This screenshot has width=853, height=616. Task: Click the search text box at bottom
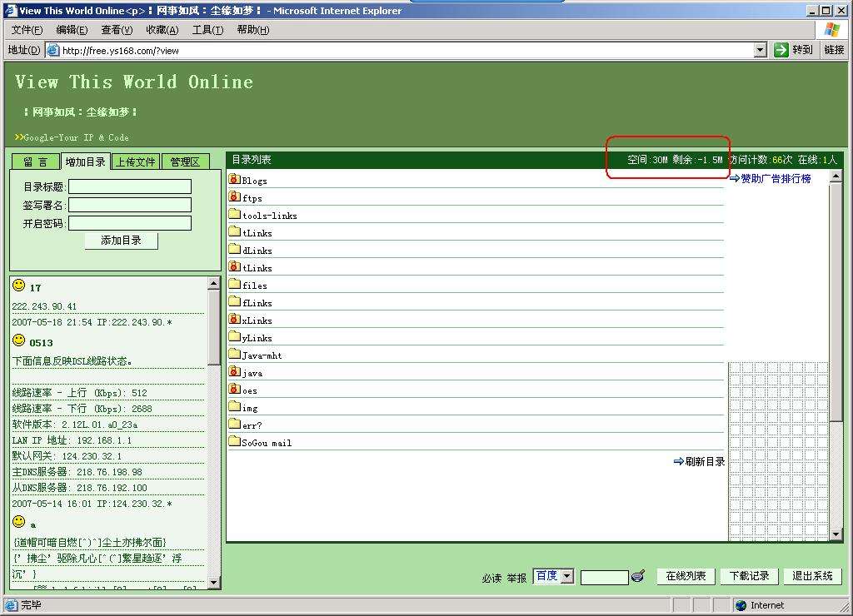click(x=605, y=577)
